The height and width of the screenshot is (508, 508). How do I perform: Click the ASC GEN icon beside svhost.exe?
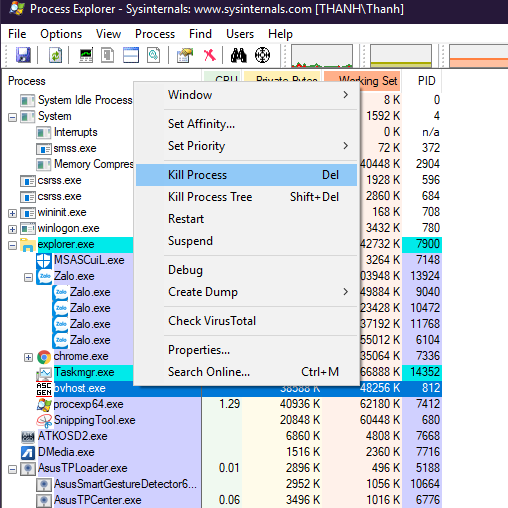coord(44,389)
